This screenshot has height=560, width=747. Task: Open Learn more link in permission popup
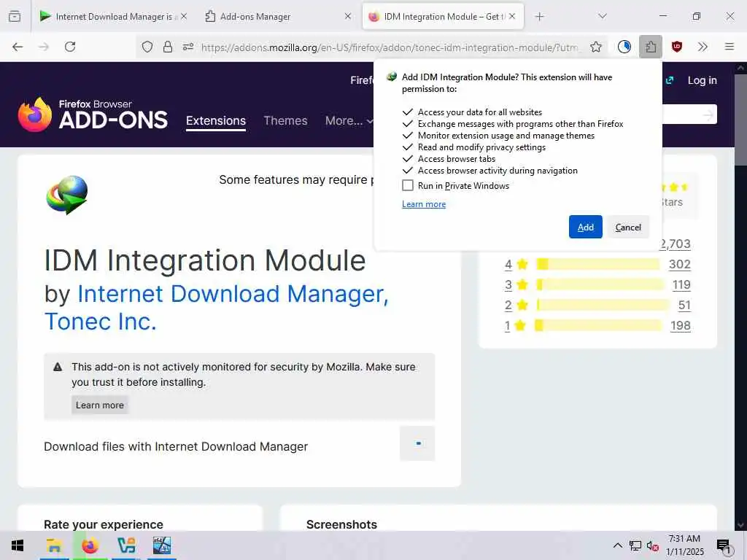pos(424,204)
